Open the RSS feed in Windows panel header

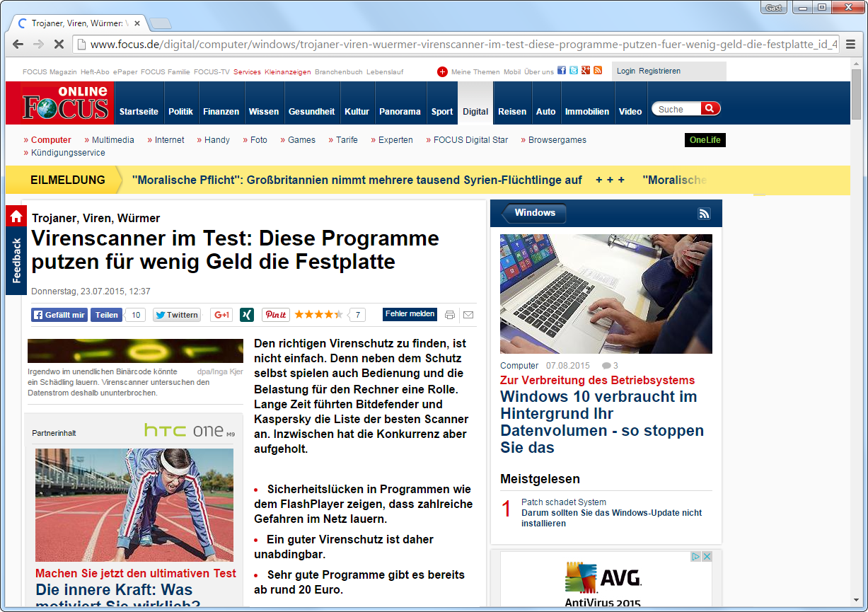point(704,214)
